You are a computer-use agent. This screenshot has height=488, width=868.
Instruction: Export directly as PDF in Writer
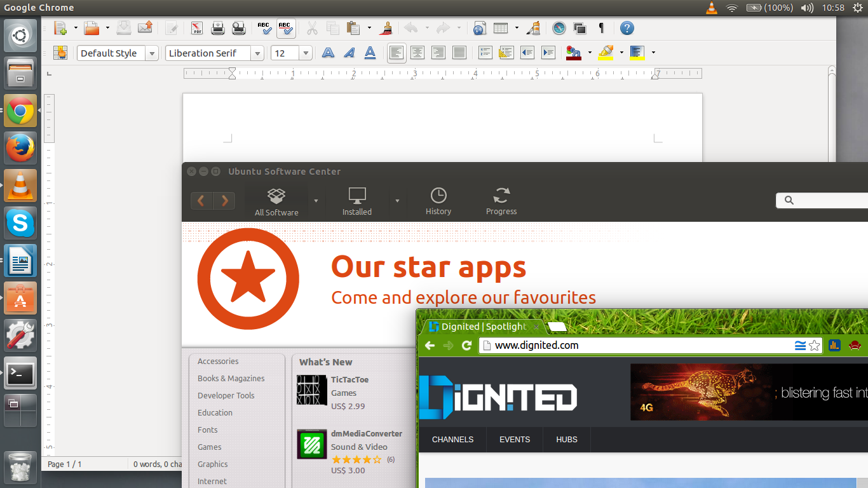pyautogui.click(x=197, y=28)
